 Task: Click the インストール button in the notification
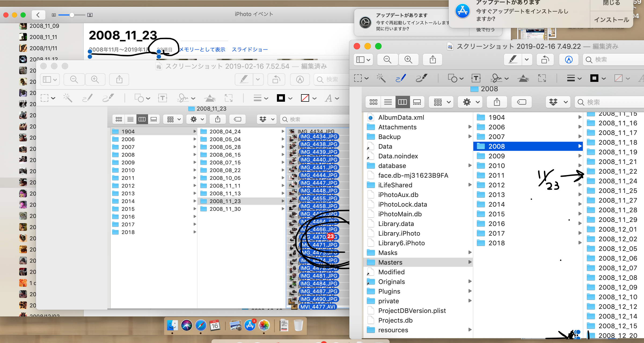[x=611, y=20]
